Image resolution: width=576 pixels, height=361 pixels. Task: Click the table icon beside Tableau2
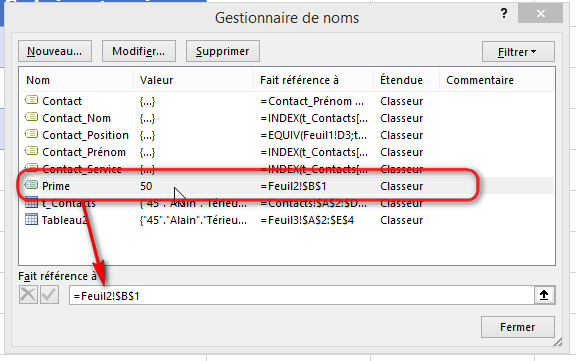click(x=31, y=220)
